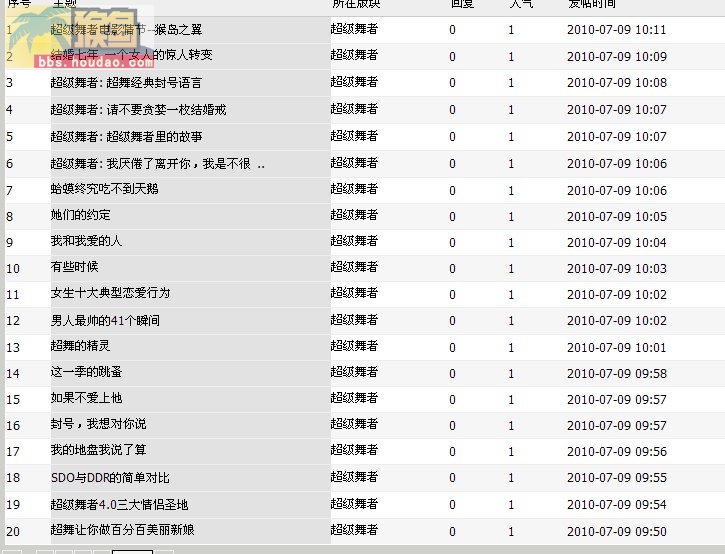Open the topic 女生十大典型恋爱行为
Viewport: 725px width, 554px height.
click(111, 293)
